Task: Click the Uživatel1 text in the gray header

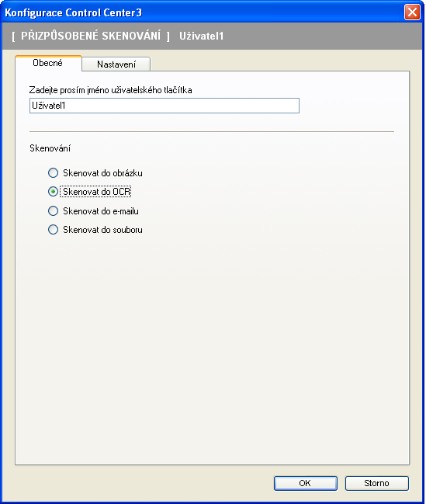Action: pyautogui.click(x=202, y=36)
